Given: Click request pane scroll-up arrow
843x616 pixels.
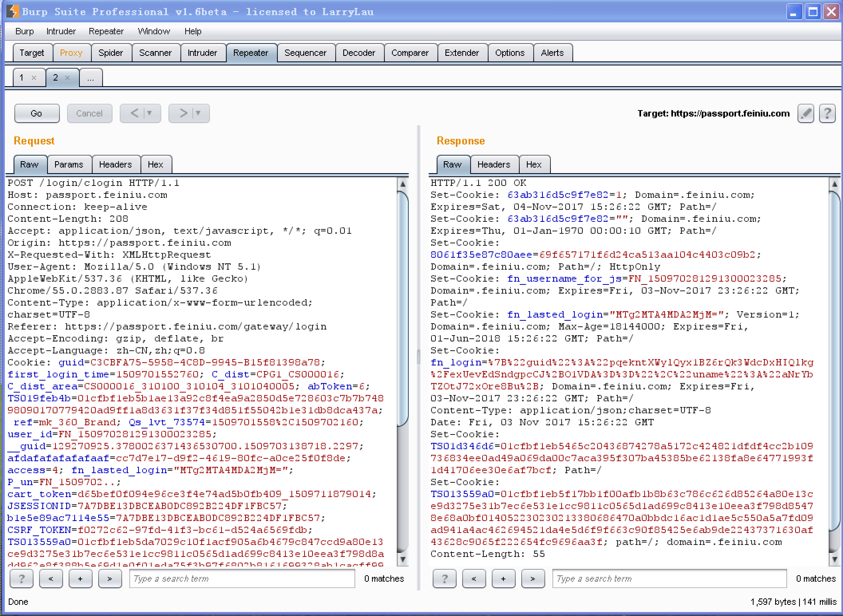Looking at the screenshot, I should [403, 184].
